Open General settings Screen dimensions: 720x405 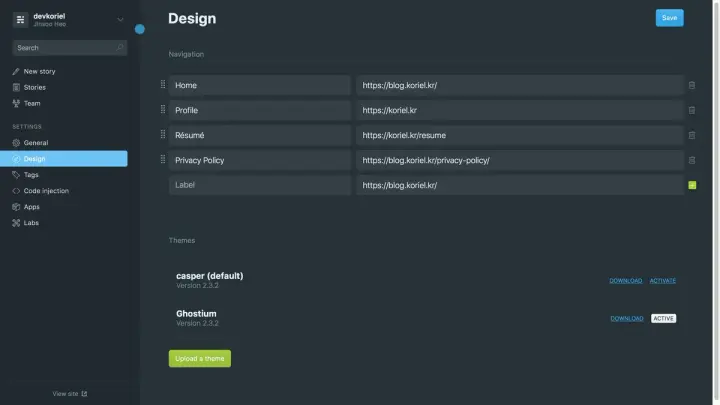36,143
